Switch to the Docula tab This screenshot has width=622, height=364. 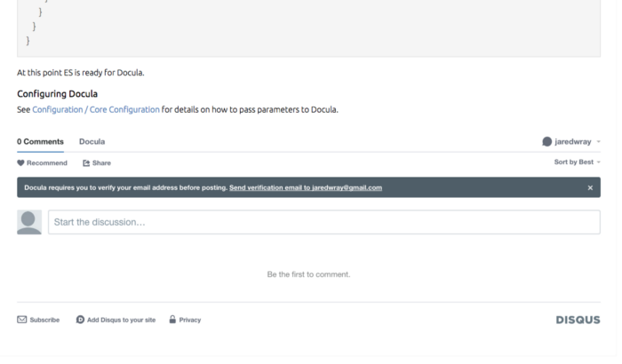(x=92, y=141)
